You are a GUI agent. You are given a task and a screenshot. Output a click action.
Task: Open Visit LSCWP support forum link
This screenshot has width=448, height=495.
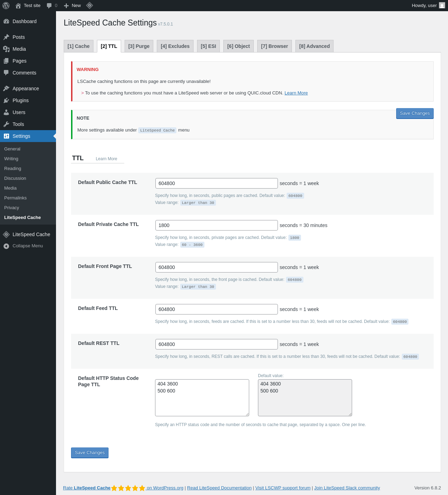(x=283, y=488)
